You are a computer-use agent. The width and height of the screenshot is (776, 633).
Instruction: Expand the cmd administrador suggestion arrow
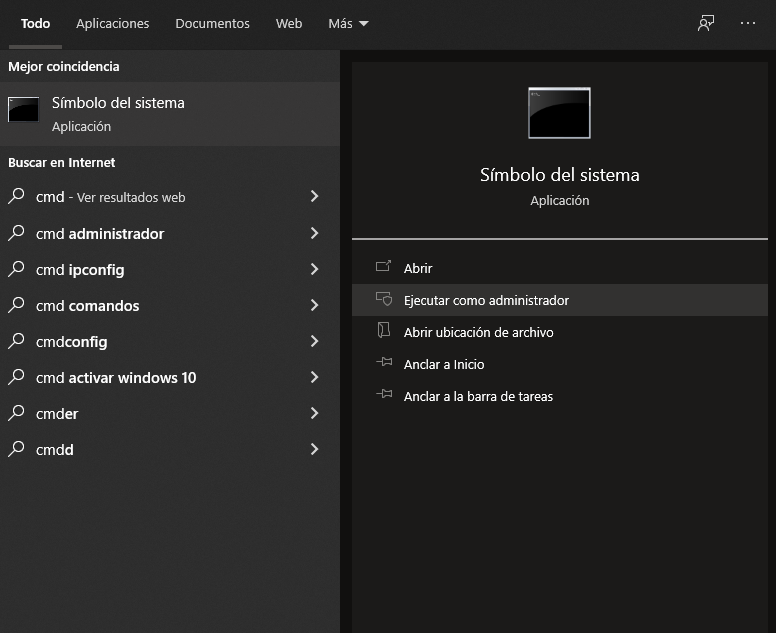point(314,233)
